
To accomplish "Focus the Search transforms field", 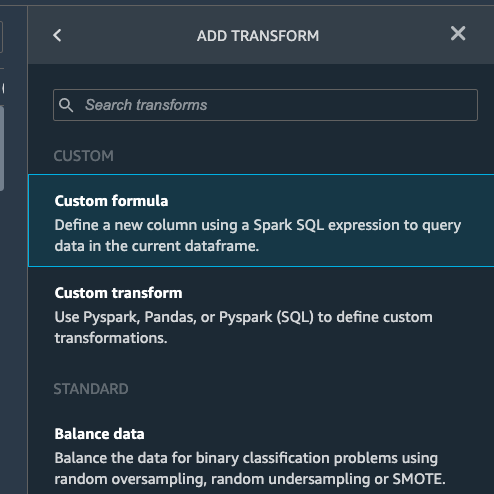I will tap(265, 105).
